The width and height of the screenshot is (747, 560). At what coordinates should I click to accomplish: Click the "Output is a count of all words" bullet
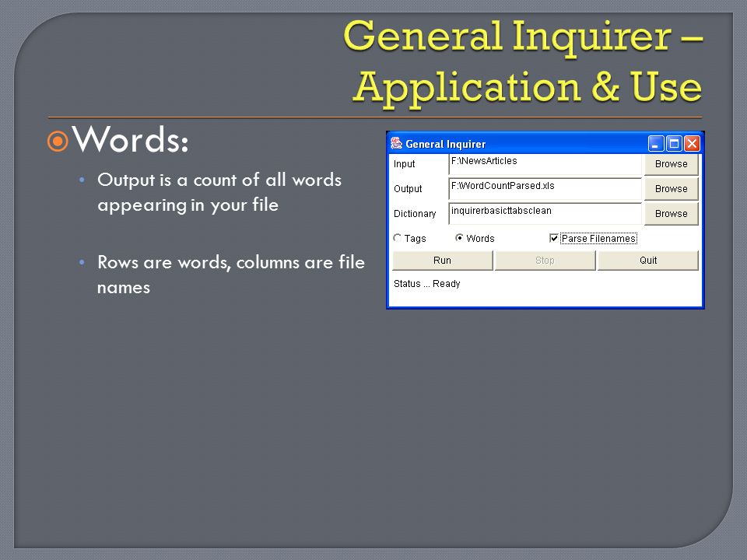[x=219, y=192]
